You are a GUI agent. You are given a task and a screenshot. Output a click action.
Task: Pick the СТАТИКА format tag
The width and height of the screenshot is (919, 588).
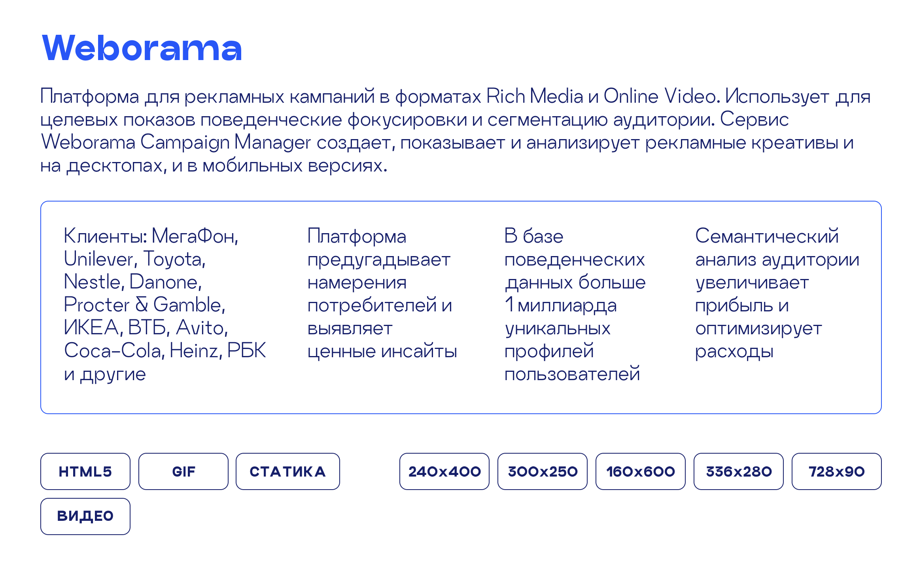coord(287,471)
